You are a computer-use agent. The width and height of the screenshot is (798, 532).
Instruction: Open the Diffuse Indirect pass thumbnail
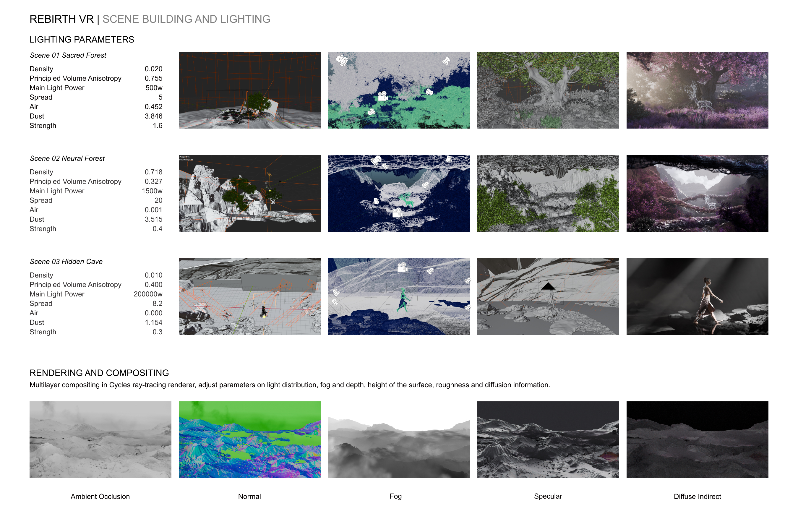click(698, 440)
